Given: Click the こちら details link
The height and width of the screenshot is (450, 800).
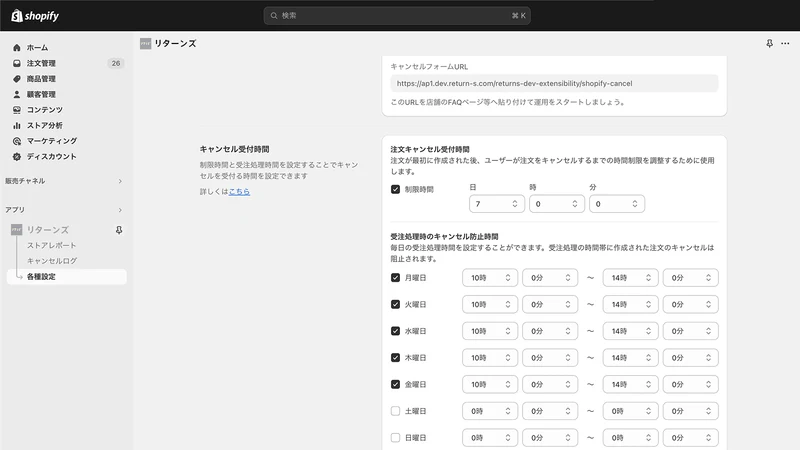Looking at the screenshot, I should pyautogui.click(x=239, y=191).
